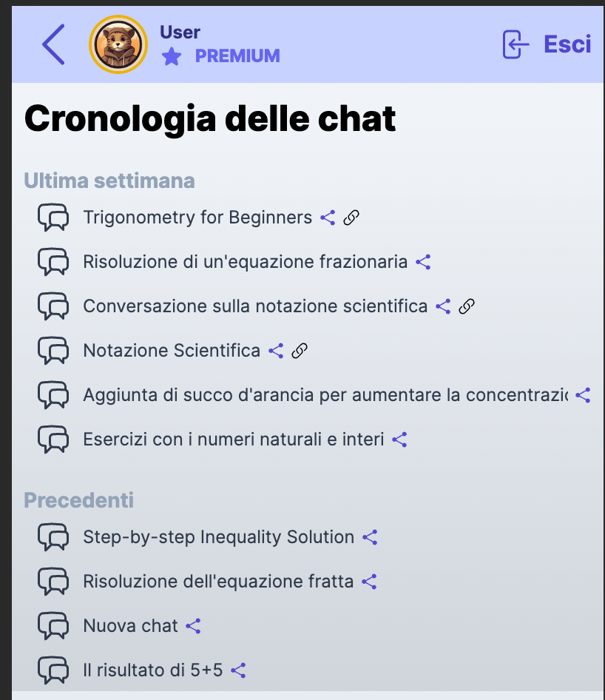Image resolution: width=605 pixels, height=700 pixels.
Task: Open Conversazione sulla notazione scientifica chat
Action: 255,306
